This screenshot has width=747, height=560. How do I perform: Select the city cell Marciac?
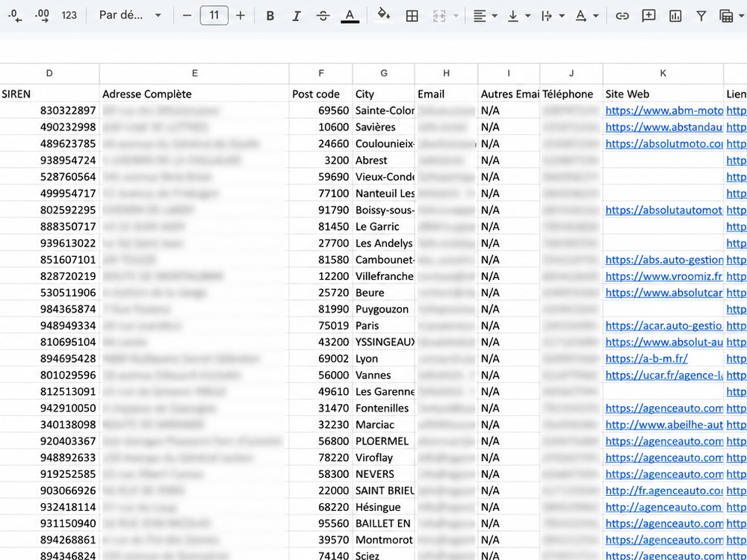click(384, 425)
